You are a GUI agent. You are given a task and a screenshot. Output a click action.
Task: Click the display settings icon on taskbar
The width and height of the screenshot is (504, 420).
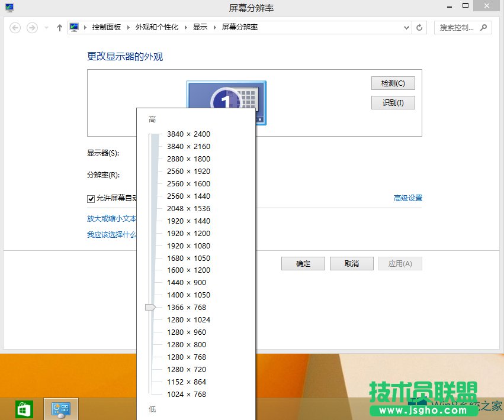click(x=60, y=408)
